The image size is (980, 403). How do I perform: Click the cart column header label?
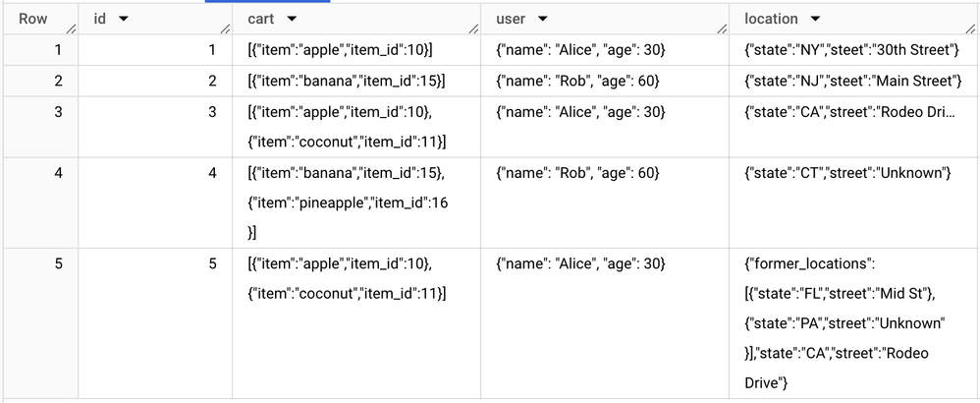click(260, 19)
